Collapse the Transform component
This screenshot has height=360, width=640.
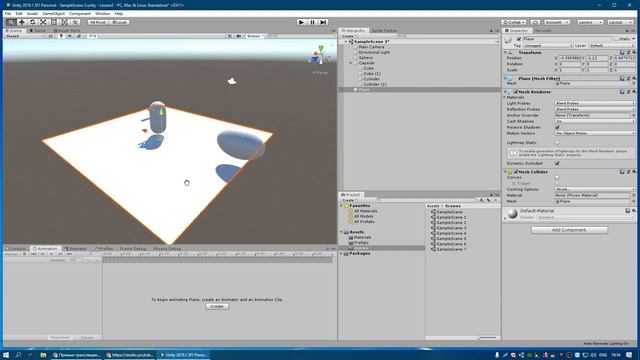(x=505, y=52)
